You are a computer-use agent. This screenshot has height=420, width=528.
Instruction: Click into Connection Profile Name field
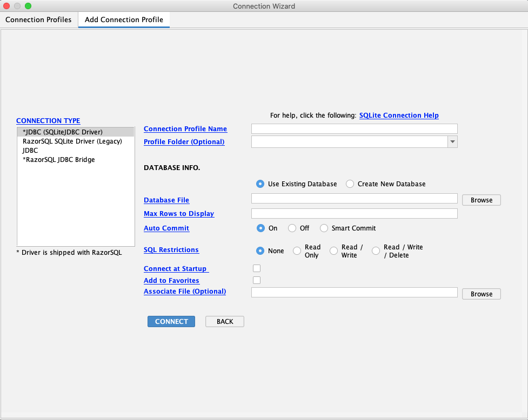point(354,129)
